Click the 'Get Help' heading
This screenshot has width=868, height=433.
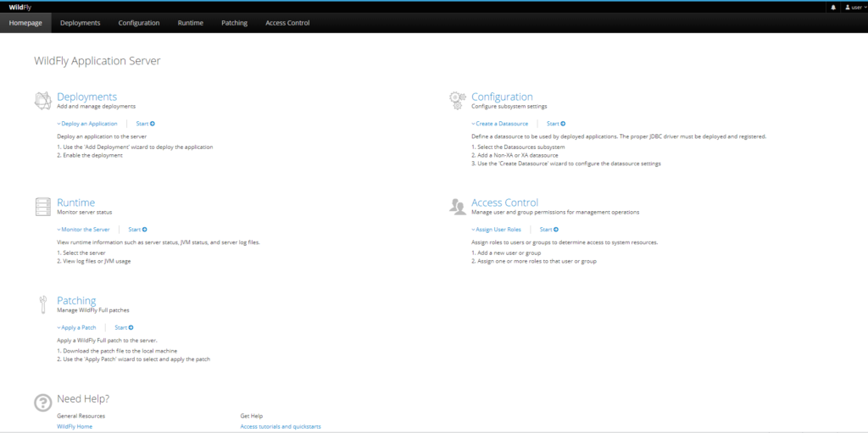(251, 415)
